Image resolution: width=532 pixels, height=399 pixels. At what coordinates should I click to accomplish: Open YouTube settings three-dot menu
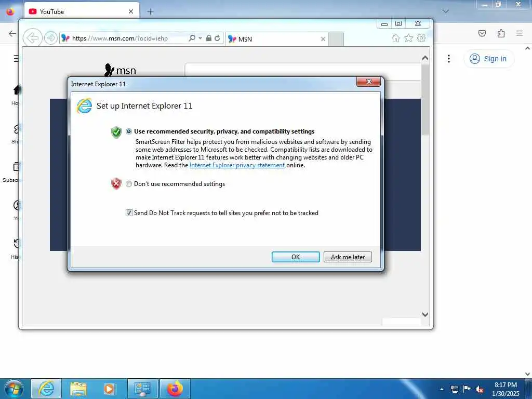[449, 59]
